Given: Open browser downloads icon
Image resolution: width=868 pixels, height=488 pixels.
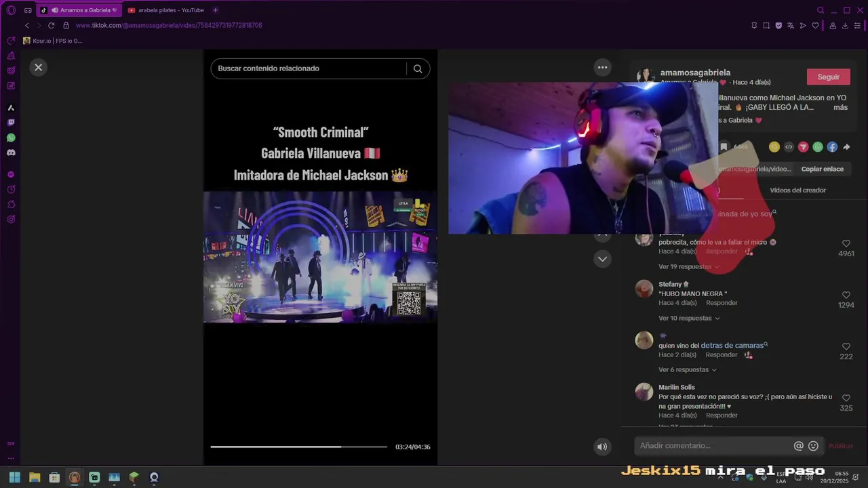Looking at the screenshot, I should [845, 26].
